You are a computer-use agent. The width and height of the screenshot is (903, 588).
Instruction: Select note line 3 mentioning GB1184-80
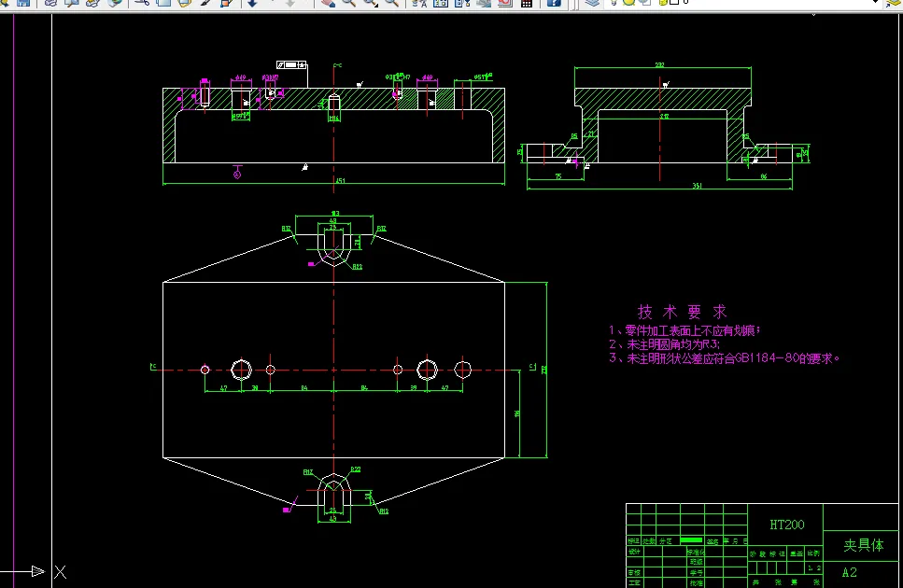[x=725, y=357]
